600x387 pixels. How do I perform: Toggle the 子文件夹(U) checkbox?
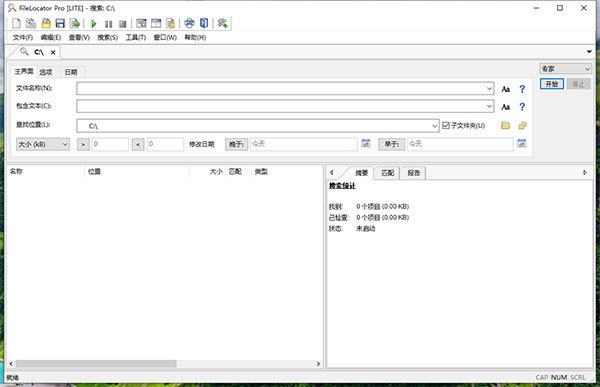tap(446, 126)
